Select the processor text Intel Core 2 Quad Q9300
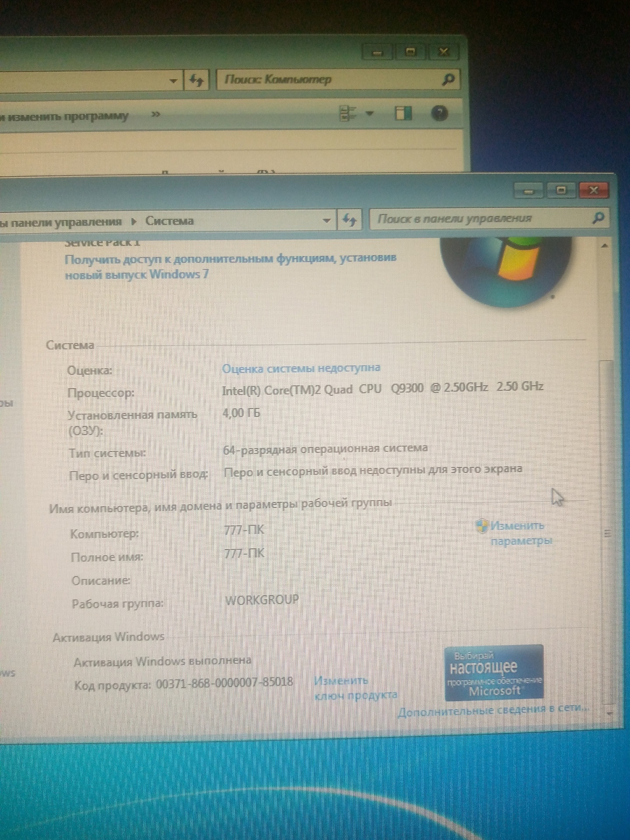This screenshot has width=630, height=840. point(383,388)
